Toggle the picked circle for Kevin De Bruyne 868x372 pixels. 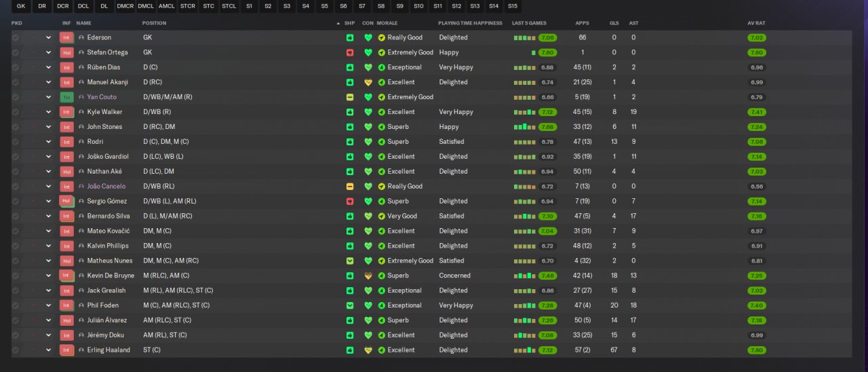click(x=16, y=276)
